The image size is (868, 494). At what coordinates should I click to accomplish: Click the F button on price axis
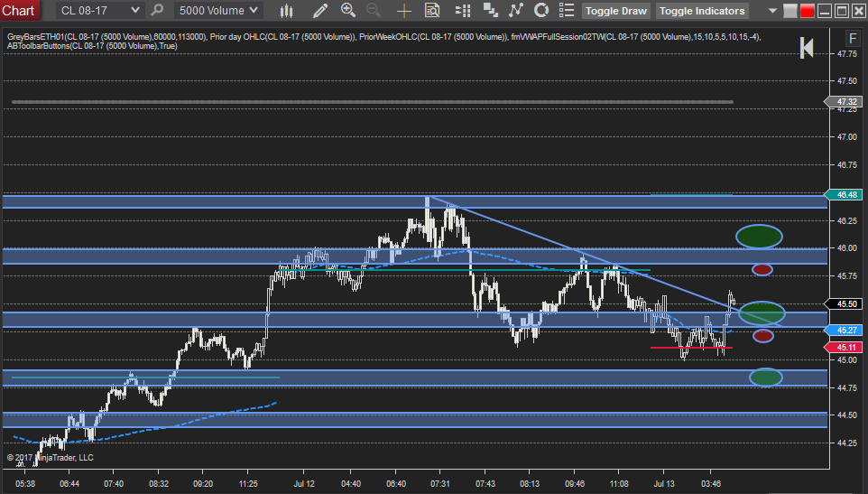[852, 38]
